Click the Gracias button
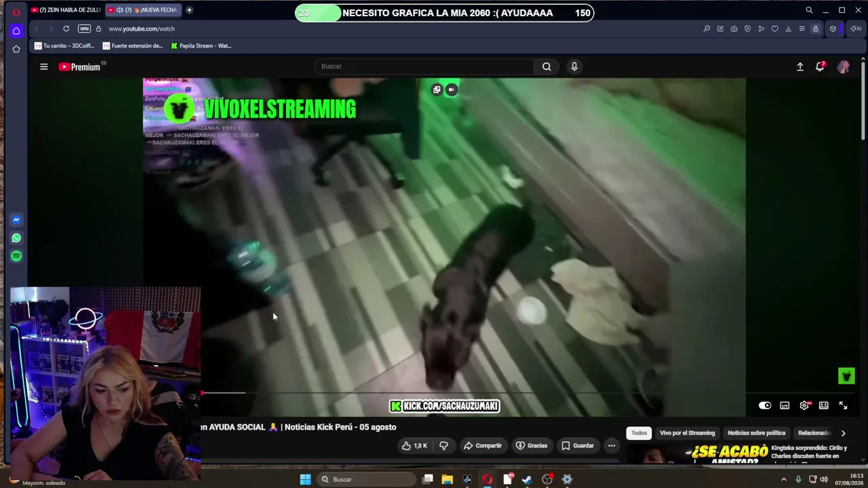868x488 pixels. pos(532,445)
